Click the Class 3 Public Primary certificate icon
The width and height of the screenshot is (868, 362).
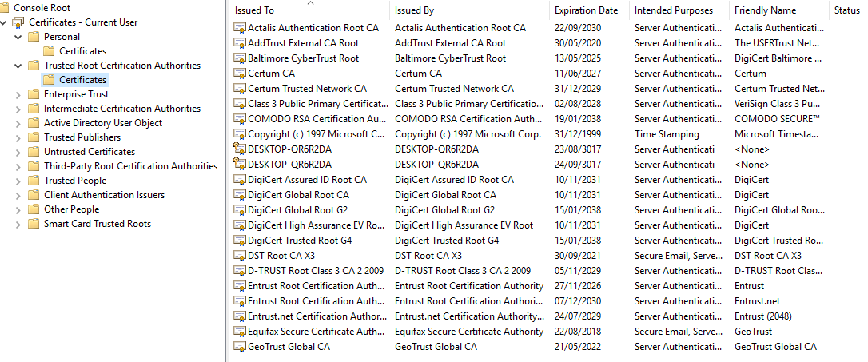point(240,104)
